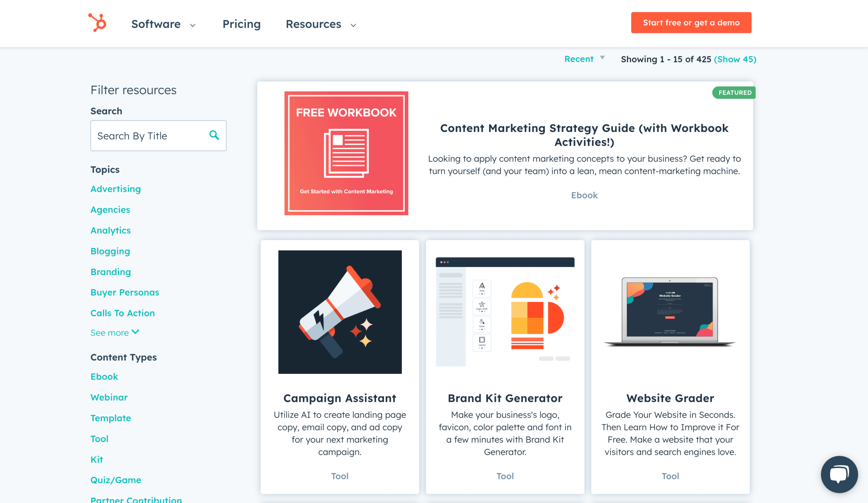
Task: Open the Website Grader title
Action: [670, 398]
